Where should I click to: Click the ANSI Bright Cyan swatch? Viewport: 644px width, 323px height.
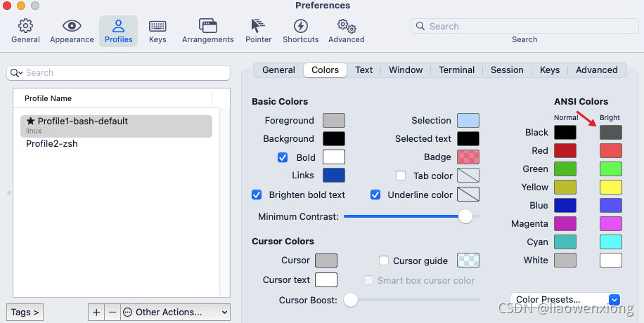point(611,242)
